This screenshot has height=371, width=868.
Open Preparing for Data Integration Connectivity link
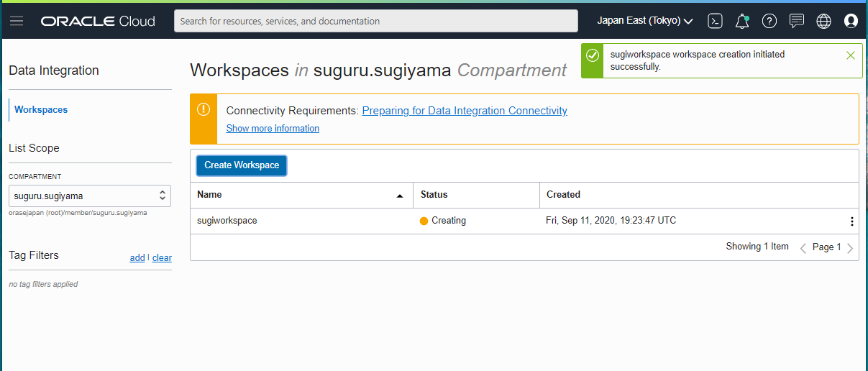click(465, 111)
